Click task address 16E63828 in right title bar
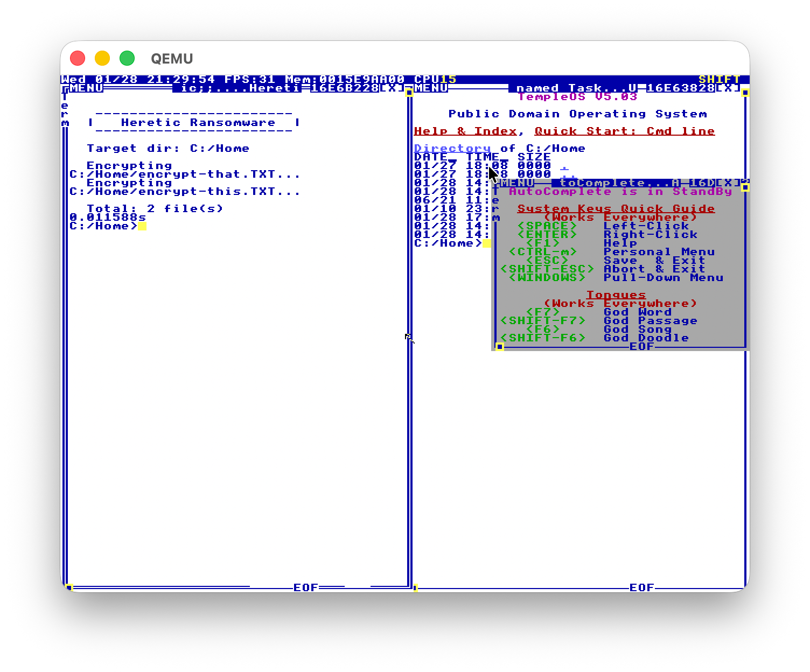 (681, 88)
